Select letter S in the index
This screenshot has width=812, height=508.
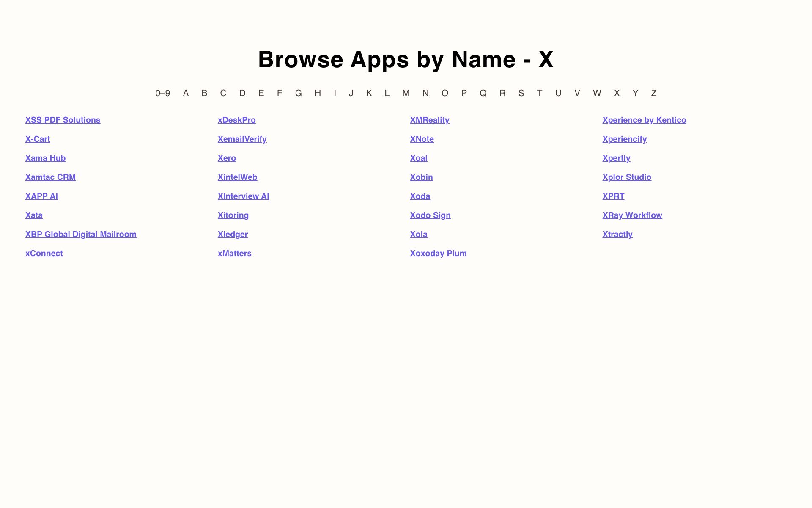[x=521, y=93]
